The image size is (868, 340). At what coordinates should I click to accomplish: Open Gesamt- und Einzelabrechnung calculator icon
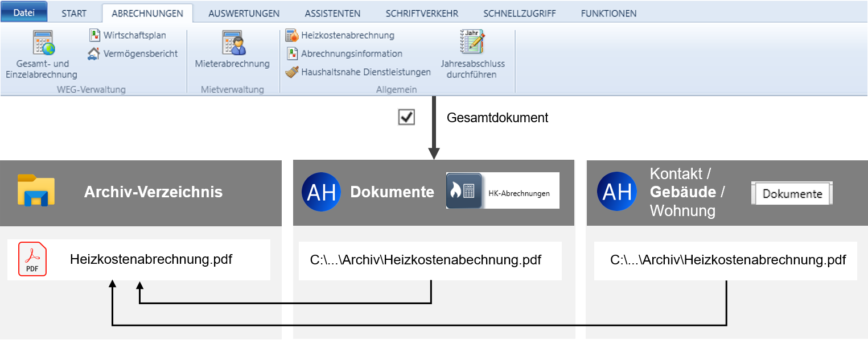click(x=43, y=44)
